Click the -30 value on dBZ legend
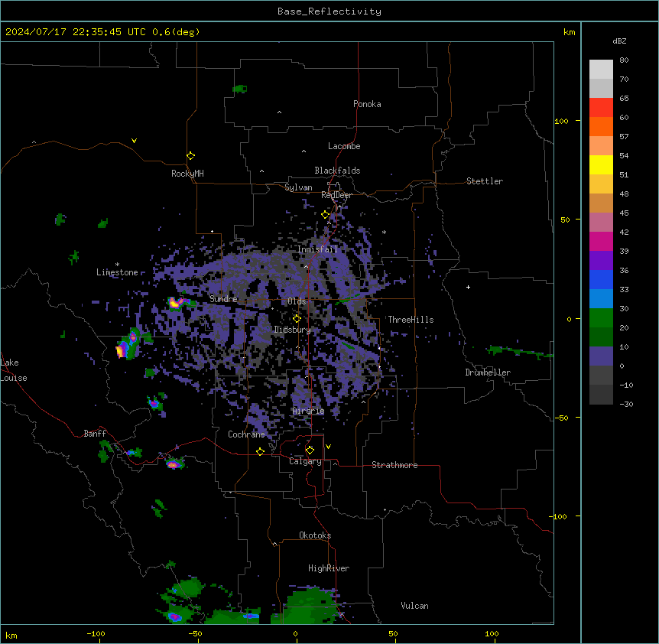The height and width of the screenshot is (644, 659). coord(626,405)
